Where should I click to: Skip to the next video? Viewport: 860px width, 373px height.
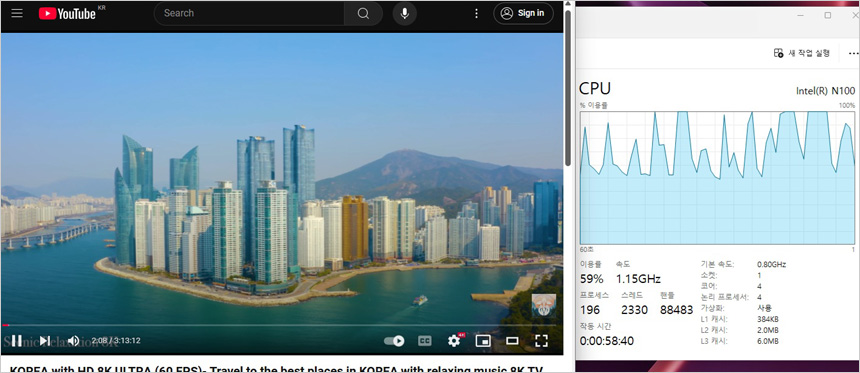(45, 341)
